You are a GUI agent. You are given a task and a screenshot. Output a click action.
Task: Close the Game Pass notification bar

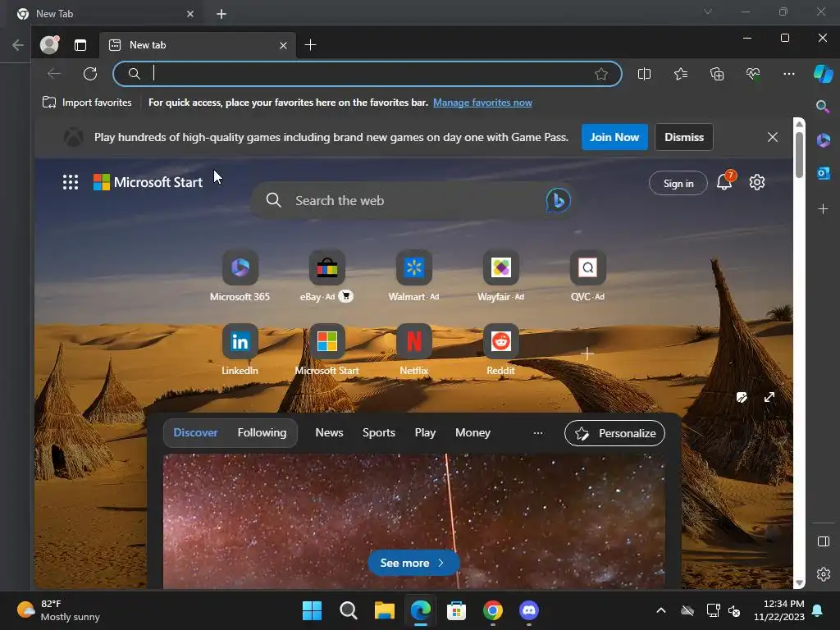coord(773,137)
